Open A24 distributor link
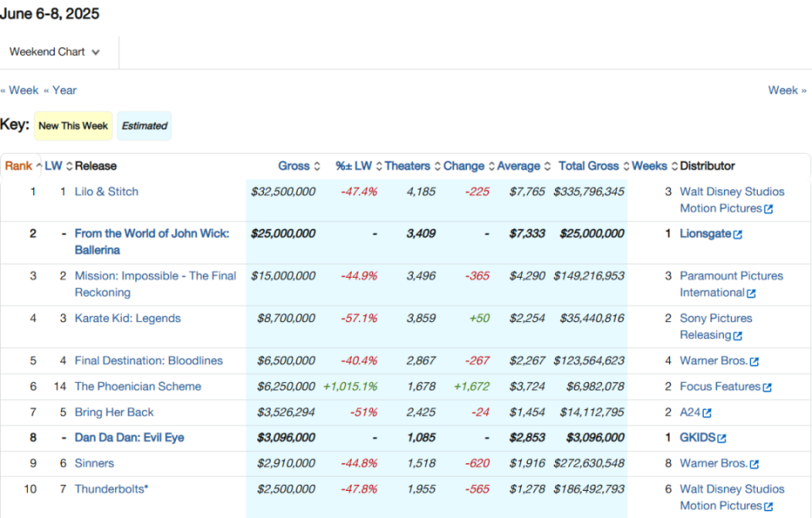 click(690, 412)
